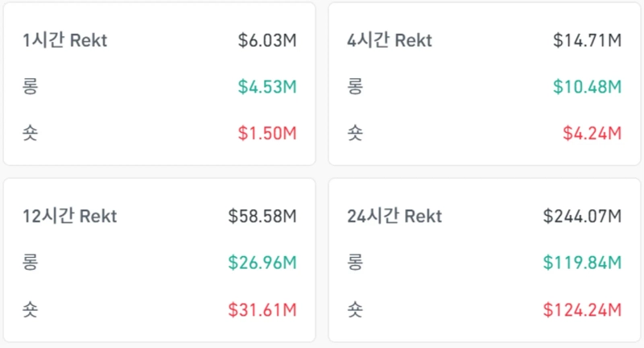Click the red $1.50M short value
This screenshot has height=348, width=644.
267,133
